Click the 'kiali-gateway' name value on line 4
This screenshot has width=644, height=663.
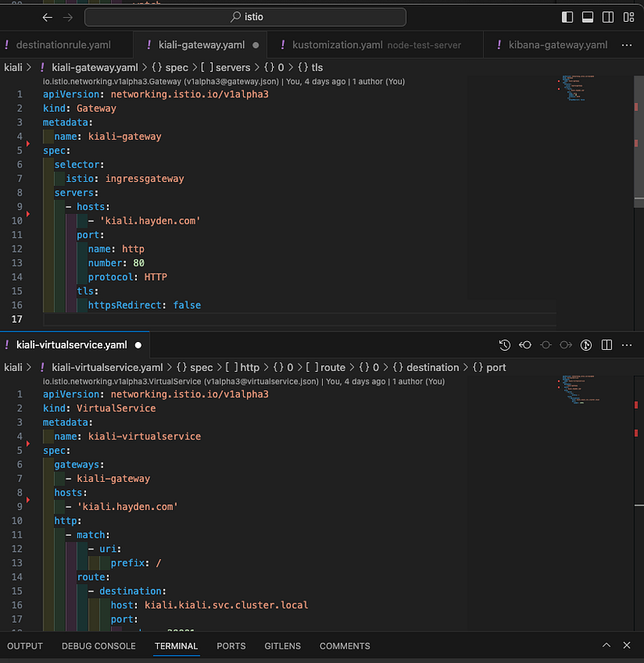[125, 137]
